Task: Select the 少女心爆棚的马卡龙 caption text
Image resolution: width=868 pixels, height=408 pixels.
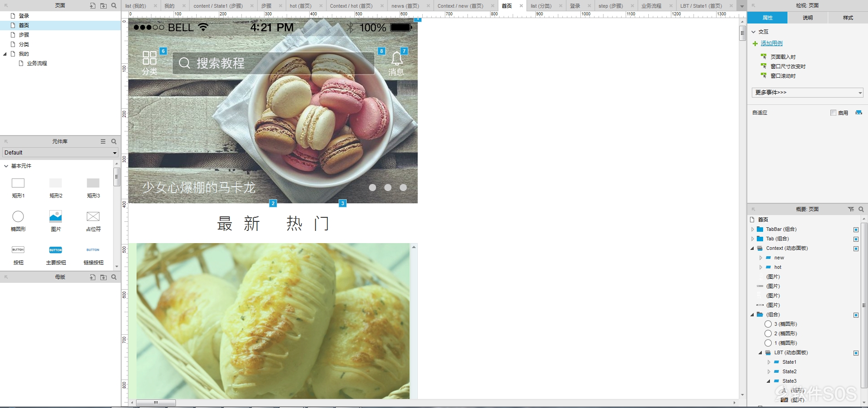Action: [199, 188]
